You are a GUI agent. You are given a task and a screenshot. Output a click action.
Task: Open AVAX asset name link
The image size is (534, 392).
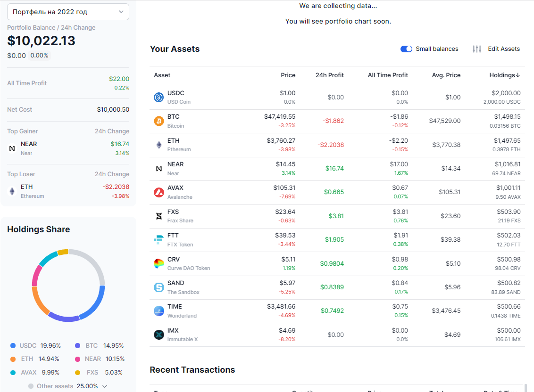tap(175, 188)
